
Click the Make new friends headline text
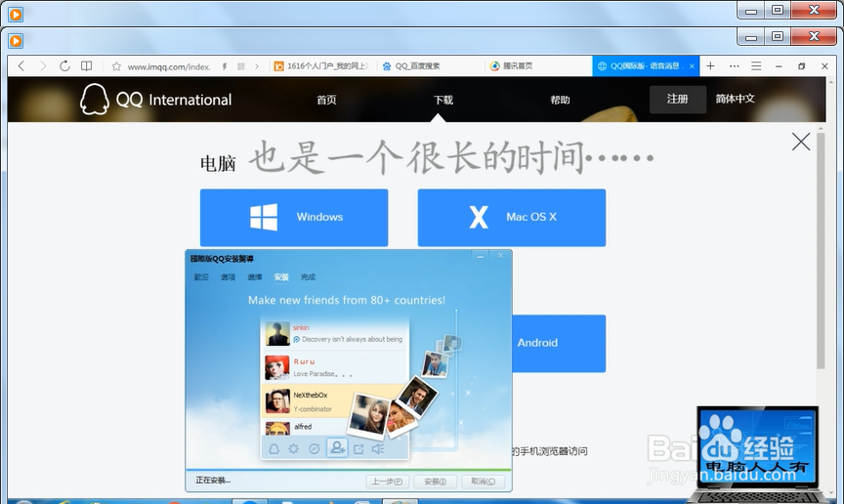click(347, 300)
